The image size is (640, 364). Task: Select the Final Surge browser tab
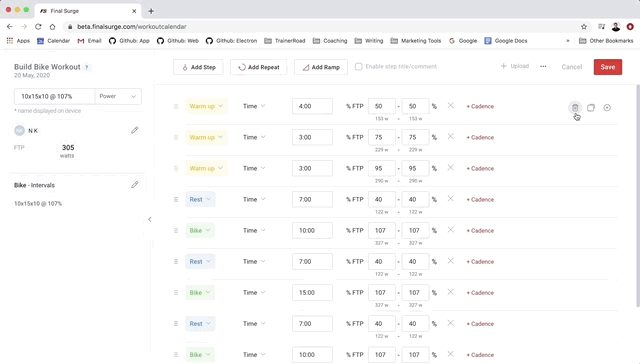[88, 11]
